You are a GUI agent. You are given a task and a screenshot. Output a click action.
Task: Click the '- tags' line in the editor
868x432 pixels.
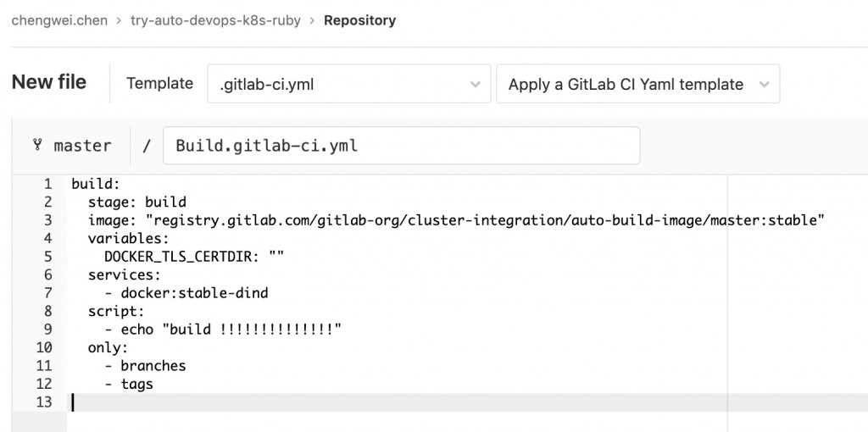click(129, 384)
